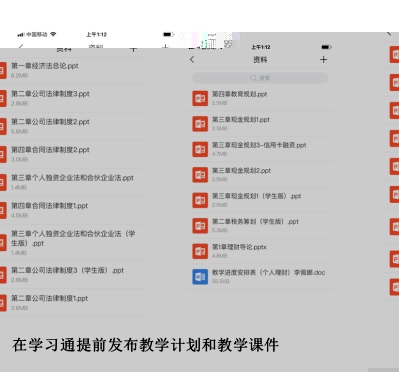Open file 第三章现金规划3-信用卡融资.ppt
Viewport: 399px width, 372px height.
[259, 145]
